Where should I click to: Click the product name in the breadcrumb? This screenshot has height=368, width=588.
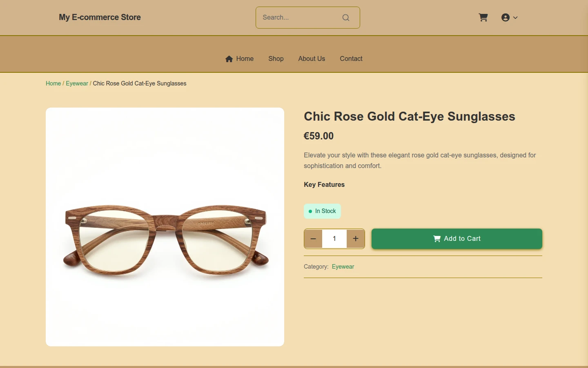140,83
